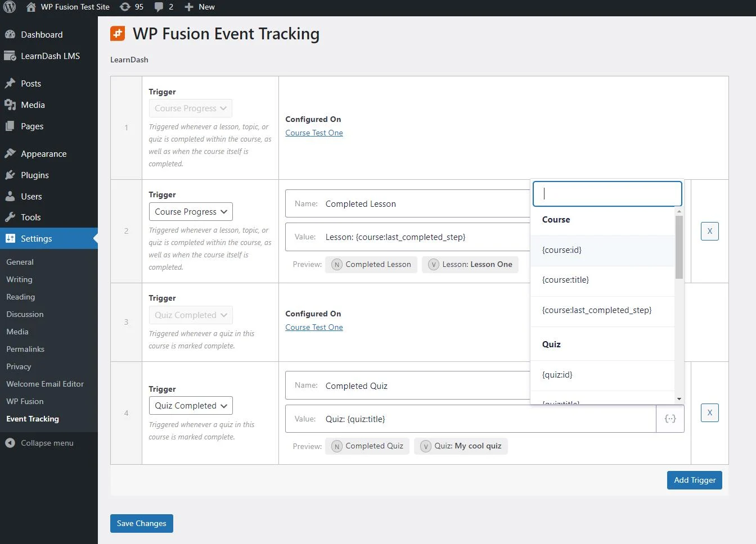Open WP Fusion Test Site home icon

31,7
